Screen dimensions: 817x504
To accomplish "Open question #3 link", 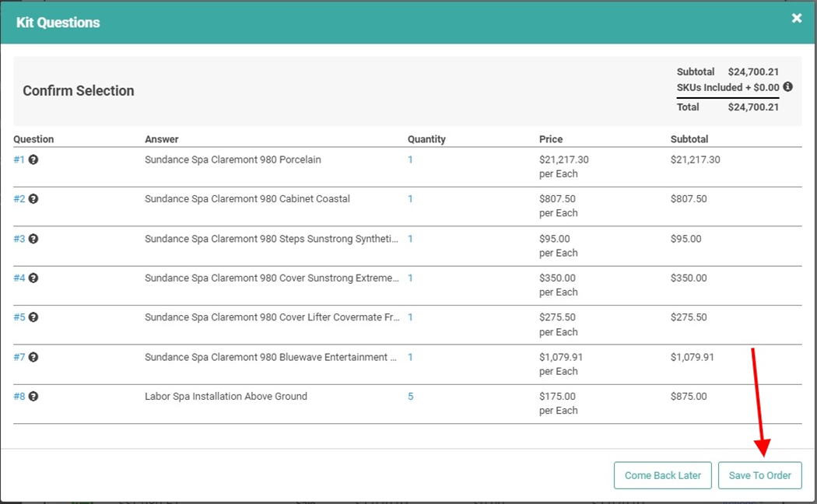I will (19, 239).
